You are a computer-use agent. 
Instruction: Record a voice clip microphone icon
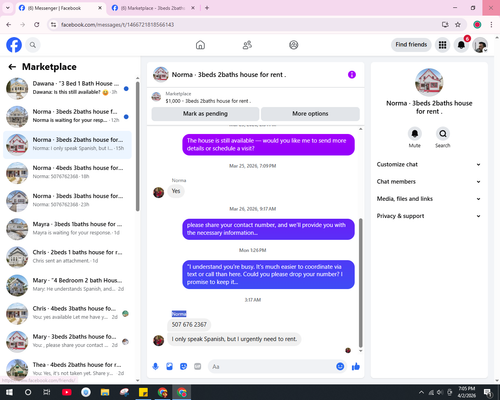[155, 367]
